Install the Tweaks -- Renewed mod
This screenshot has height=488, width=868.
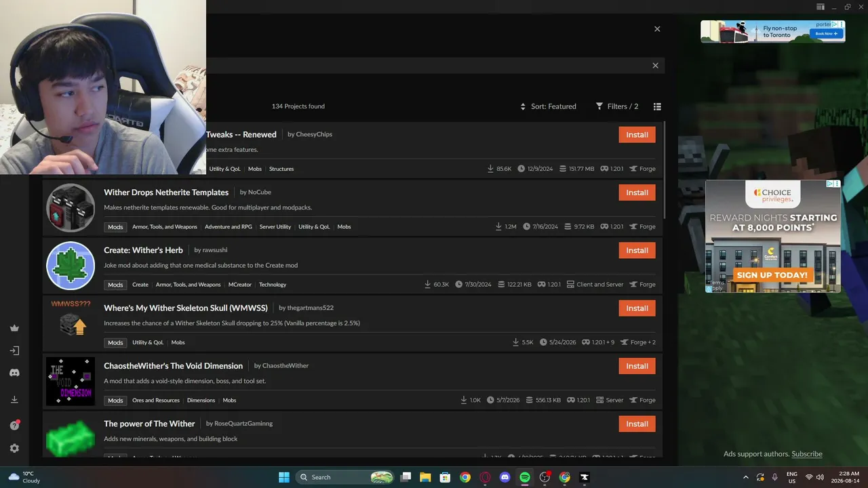pyautogui.click(x=637, y=134)
